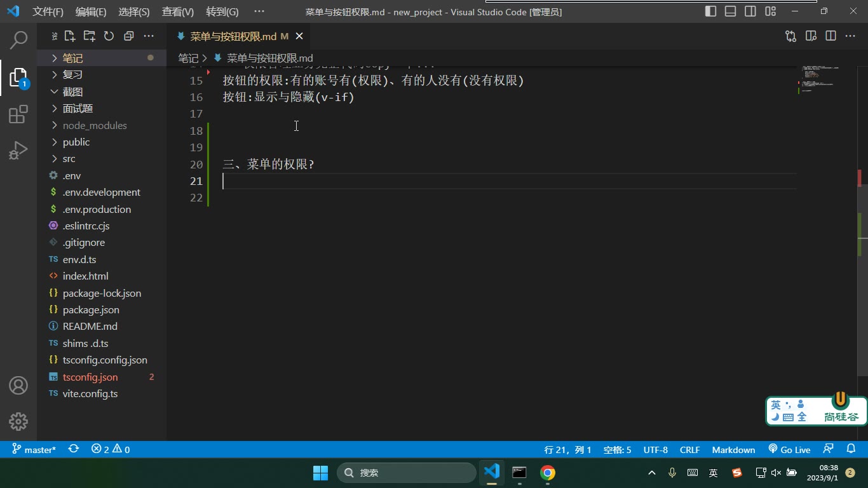Open package.json in Explorer

[x=102, y=309]
